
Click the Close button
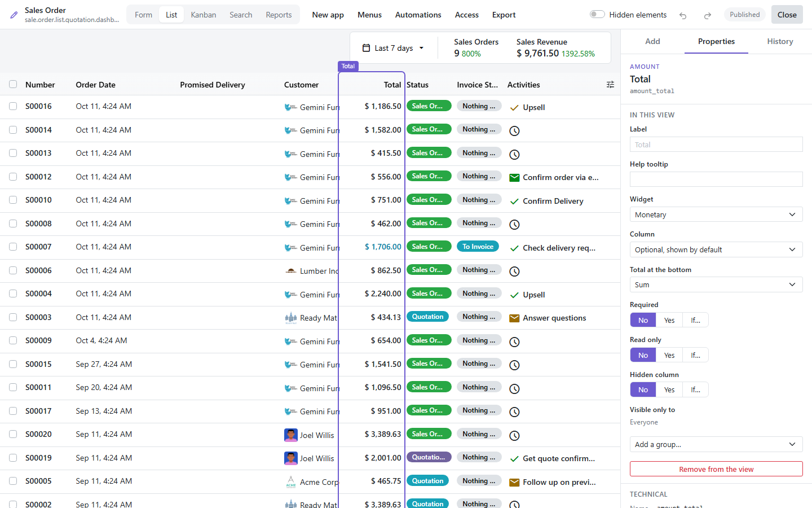click(787, 15)
